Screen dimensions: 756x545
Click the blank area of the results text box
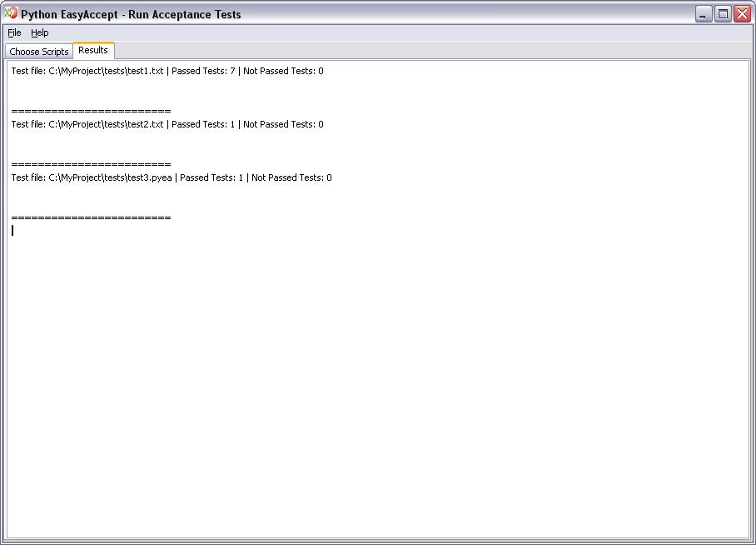pos(375,375)
